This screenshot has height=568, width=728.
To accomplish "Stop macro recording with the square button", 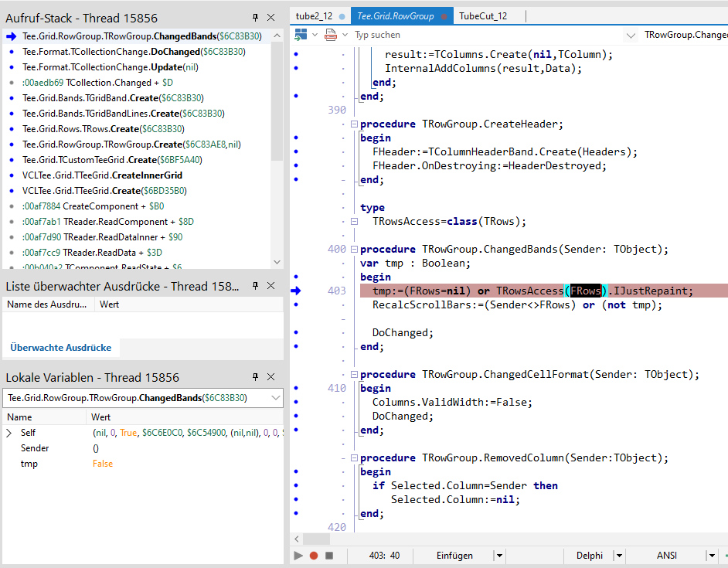I will click(329, 556).
